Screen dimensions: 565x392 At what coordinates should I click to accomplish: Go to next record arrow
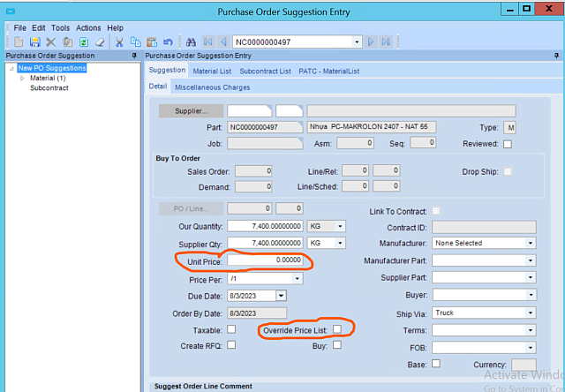371,42
